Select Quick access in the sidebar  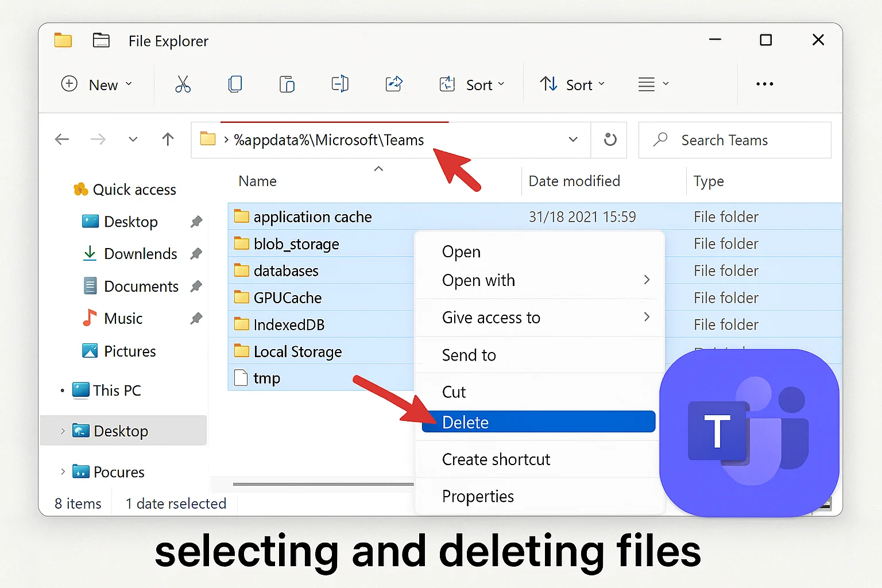pyautogui.click(x=125, y=189)
